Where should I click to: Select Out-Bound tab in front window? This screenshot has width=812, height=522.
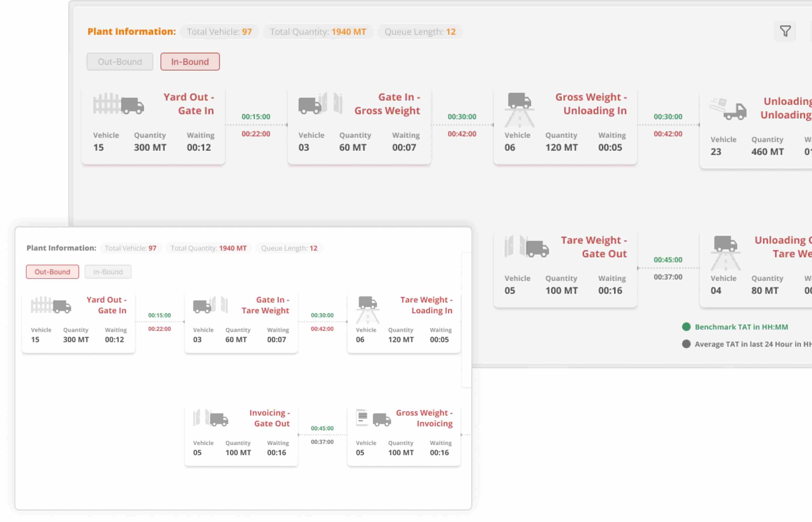point(52,272)
